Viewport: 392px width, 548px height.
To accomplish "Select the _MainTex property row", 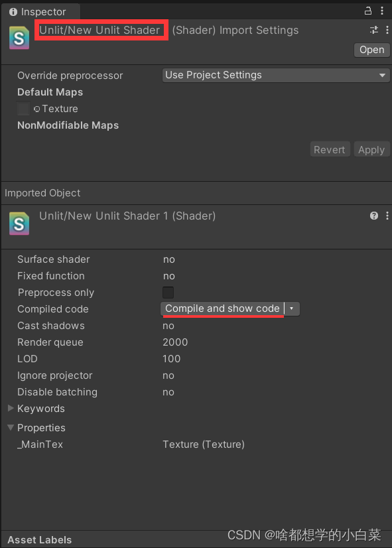I will (40, 445).
